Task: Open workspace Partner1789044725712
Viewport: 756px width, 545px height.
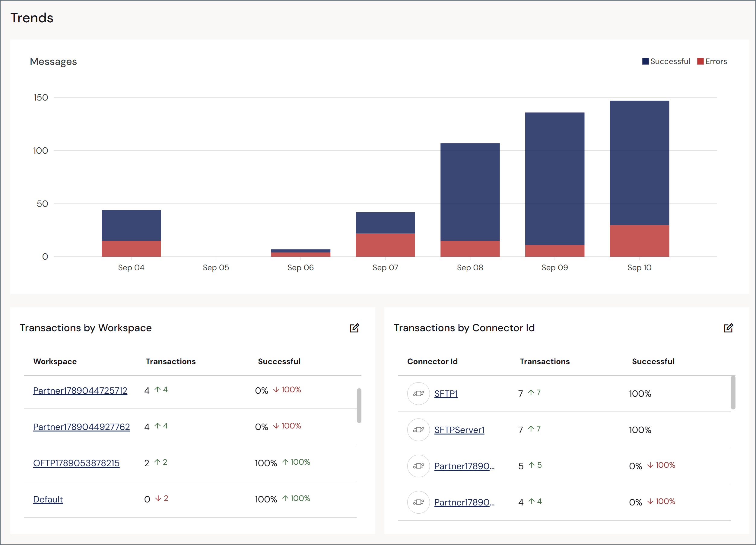Action: (x=80, y=391)
